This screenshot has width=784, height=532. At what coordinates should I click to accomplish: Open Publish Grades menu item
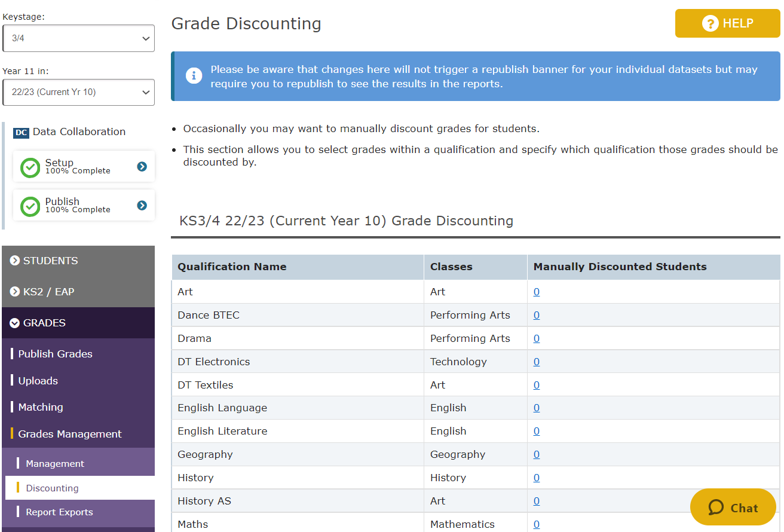coord(55,354)
